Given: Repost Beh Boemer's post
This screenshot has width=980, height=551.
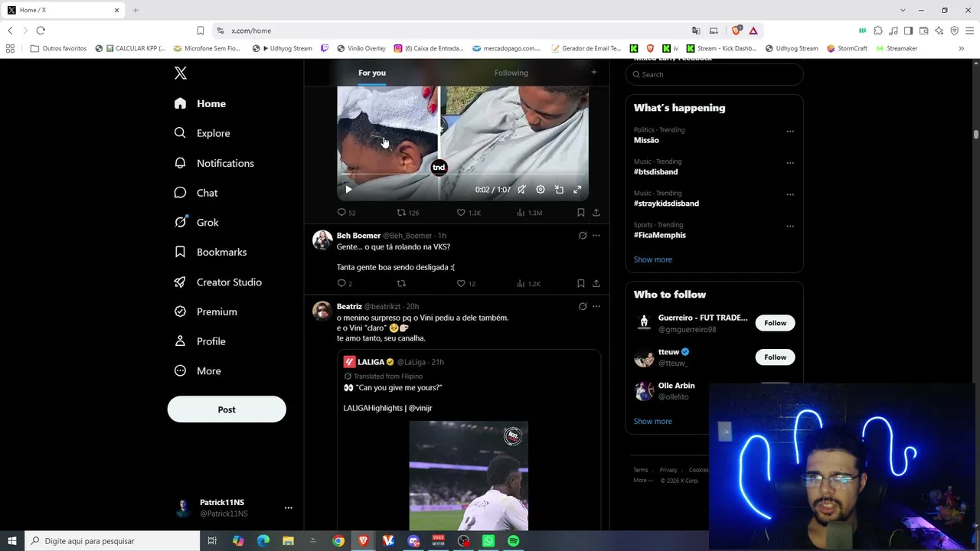Looking at the screenshot, I should pyautogui.click(x=401, y=283).
